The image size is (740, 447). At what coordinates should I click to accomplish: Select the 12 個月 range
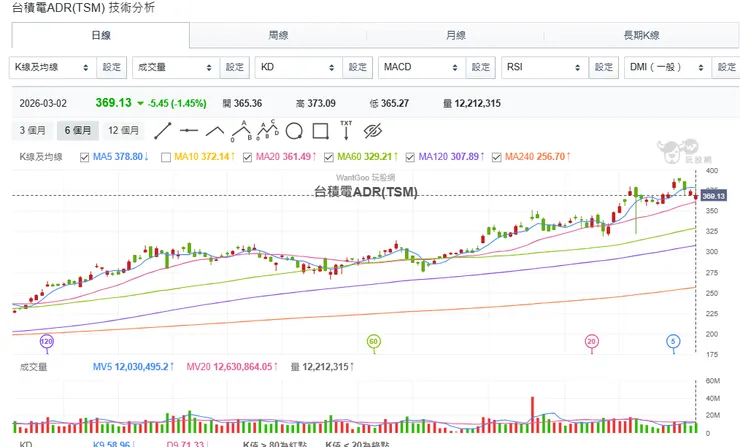pyautogui.click(x=124, y=130)
